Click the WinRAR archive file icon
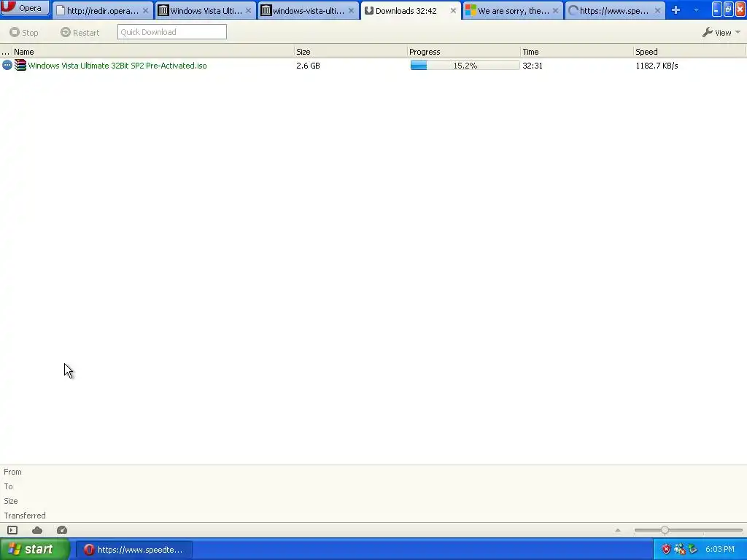 tap(20, 65)
